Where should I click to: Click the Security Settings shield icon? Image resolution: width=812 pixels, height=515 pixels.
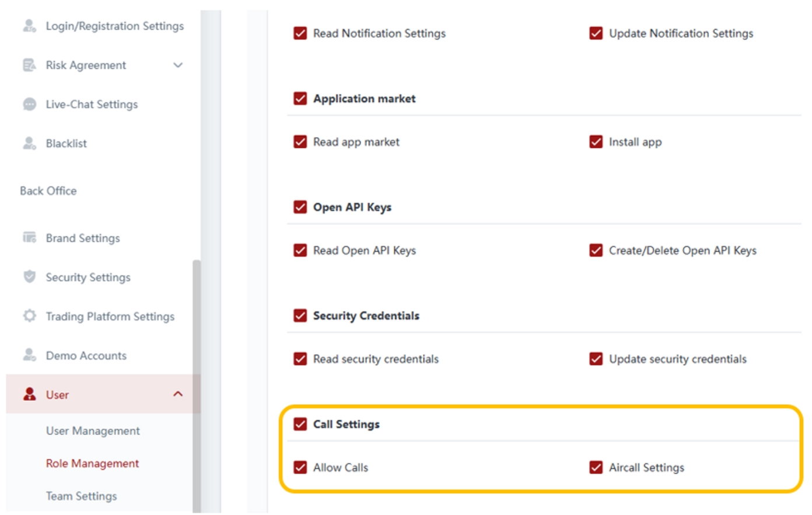click(29, 276)
